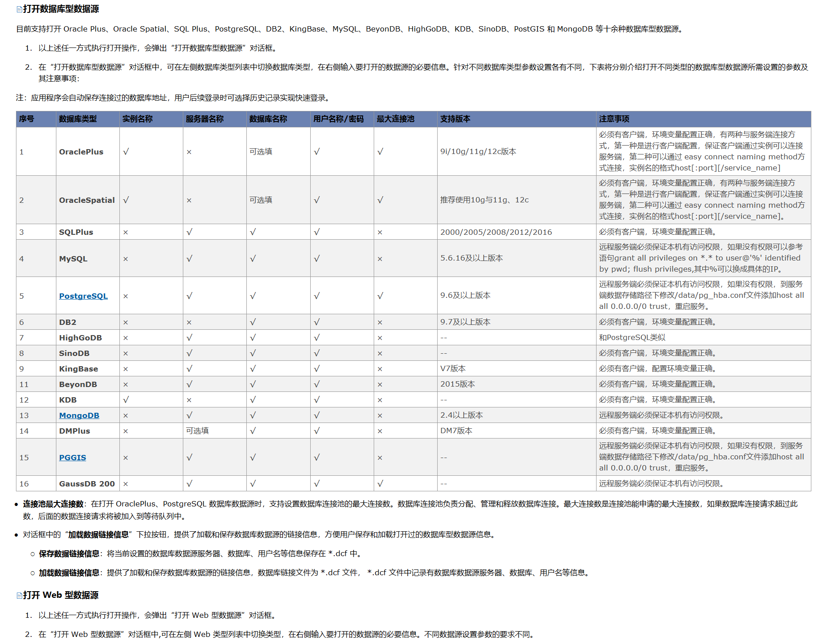Click the bold 加载数据链接信息 term in quotes
The width and height of the screenshot is (822, 644).
click(99, 535)
